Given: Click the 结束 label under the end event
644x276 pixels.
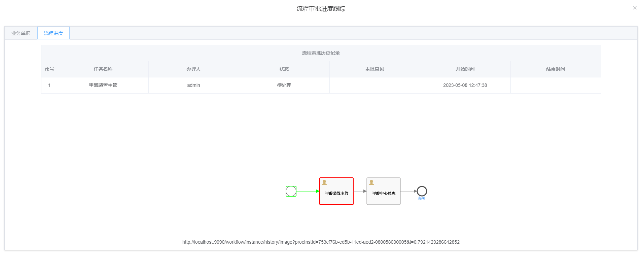Looking at the screenshot, I should pos(422,198).
